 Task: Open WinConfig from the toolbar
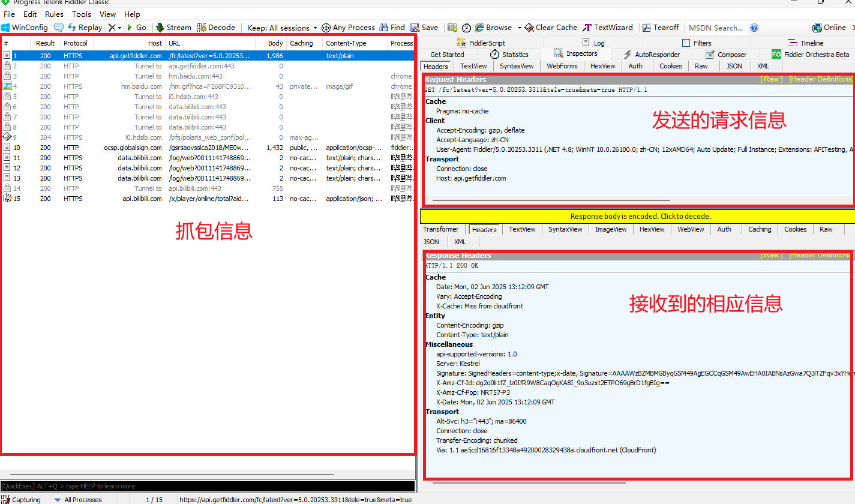25,28
